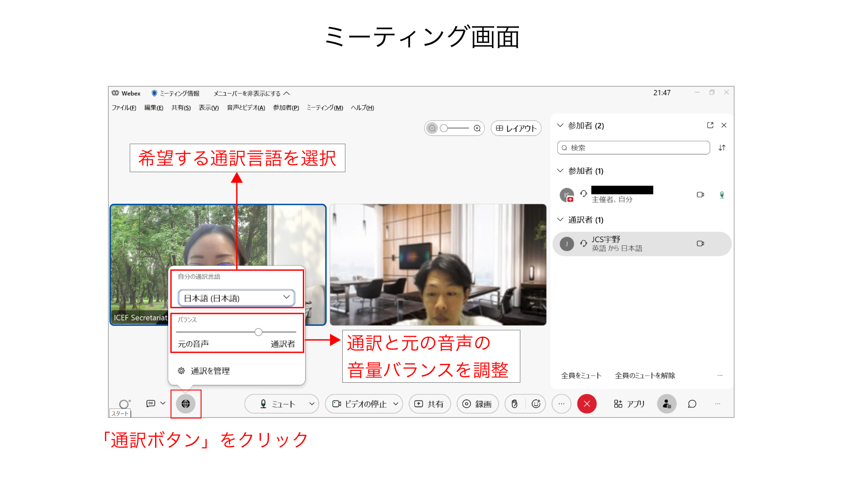Click the globe interpretation button
Screen dimensions: 868x488
point(185,404)
